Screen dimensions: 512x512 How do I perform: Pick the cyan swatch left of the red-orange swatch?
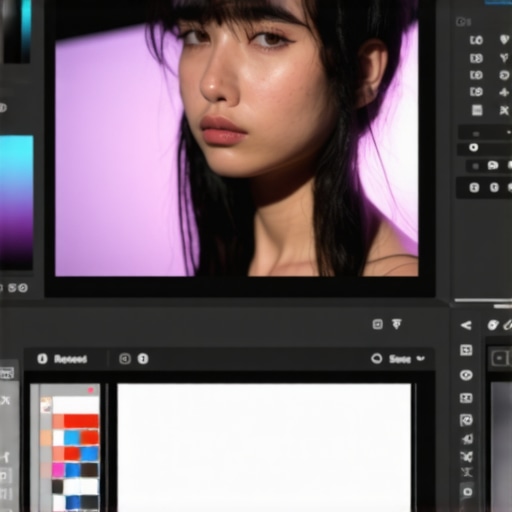pos(72,438)
